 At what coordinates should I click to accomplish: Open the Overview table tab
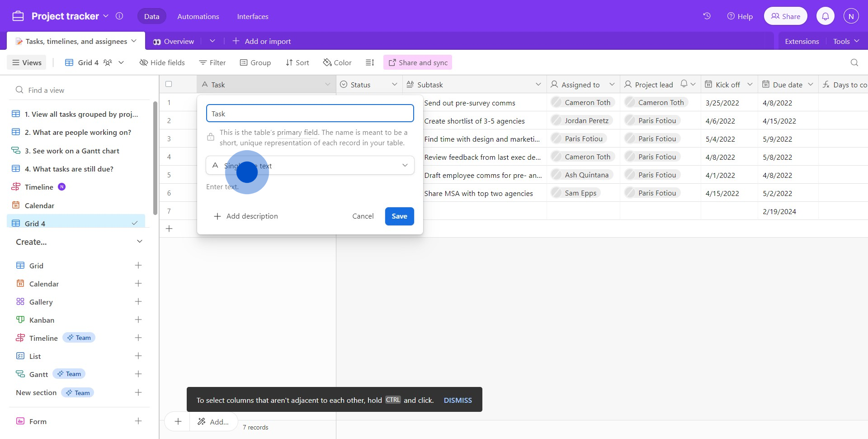click(x=174, y=41)
